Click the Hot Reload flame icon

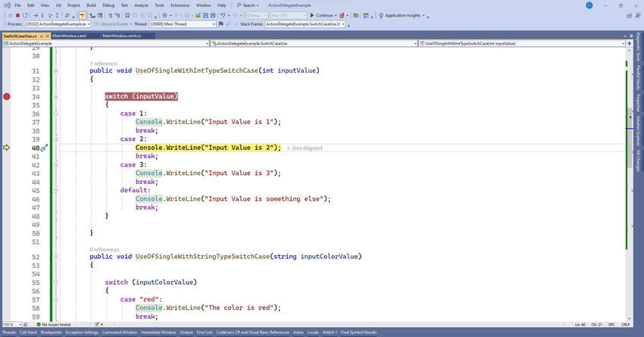pos(342,14)
